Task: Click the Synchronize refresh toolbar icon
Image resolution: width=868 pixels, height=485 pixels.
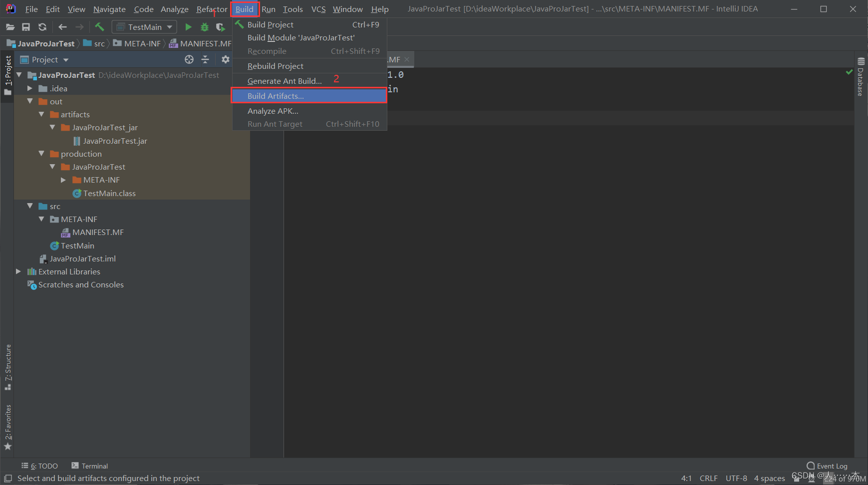Action: (42, 27)
